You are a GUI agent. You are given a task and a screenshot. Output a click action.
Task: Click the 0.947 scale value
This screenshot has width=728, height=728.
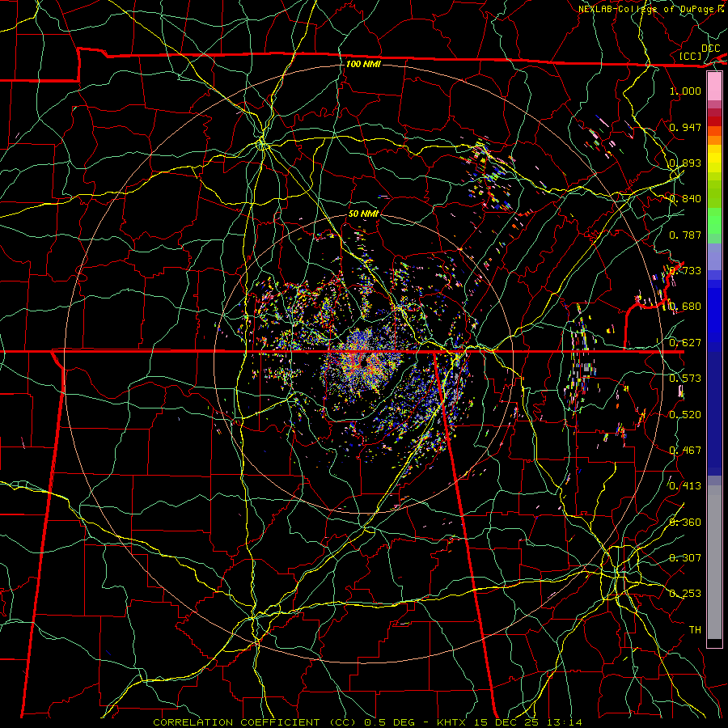pyautogui.click(x=685, y=127)
